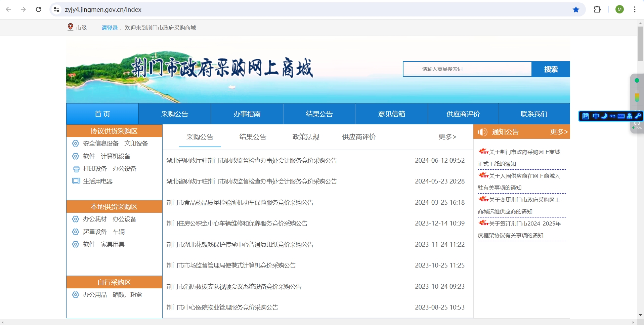The height and width of the screenshot is (325, 644).
Task: Open the 车辆 category link
Action: coord(119,232)
